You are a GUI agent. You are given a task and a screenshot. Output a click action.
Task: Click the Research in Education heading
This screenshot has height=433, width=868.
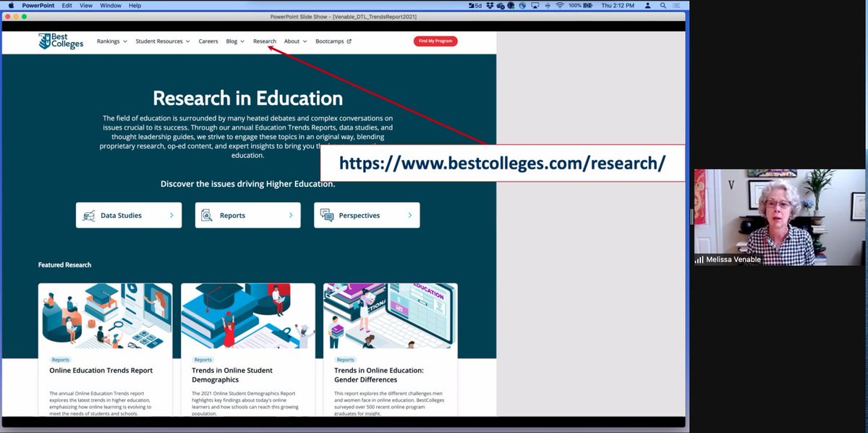248,98
